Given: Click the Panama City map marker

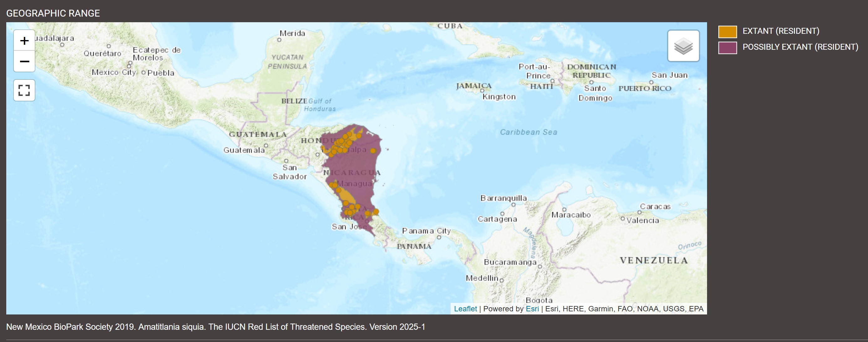Looking at the screenshot, I should [x=439, y=237].
